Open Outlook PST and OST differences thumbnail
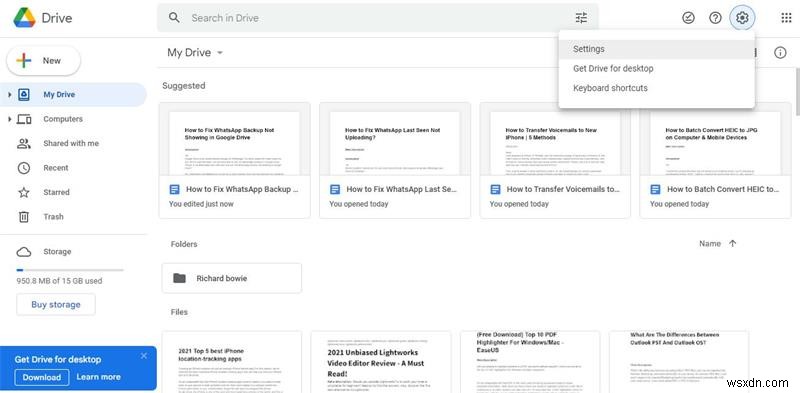Screen dimensions: 800x393 tap(679, 362)
